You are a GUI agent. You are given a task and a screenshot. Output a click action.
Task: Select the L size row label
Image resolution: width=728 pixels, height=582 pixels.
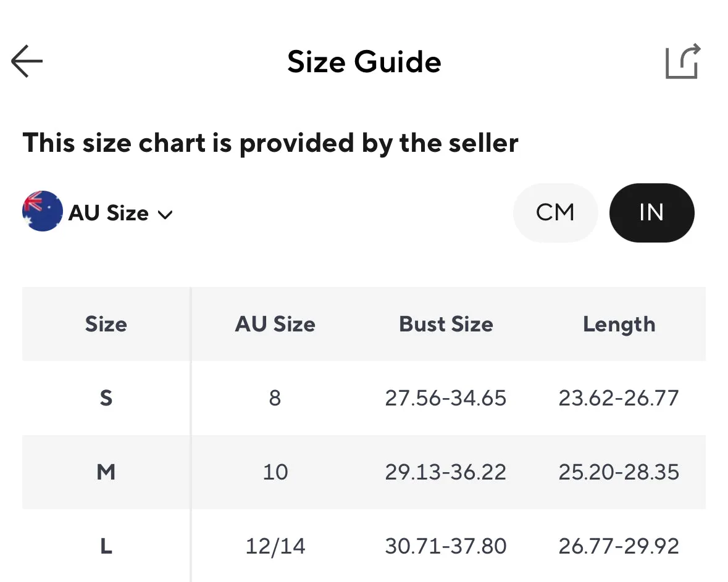point(106,546)
